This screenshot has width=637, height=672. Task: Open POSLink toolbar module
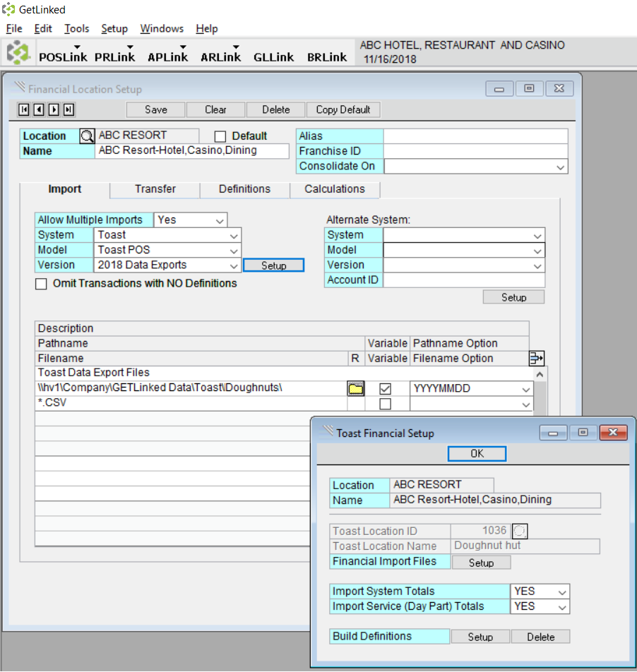coord(63,56)
